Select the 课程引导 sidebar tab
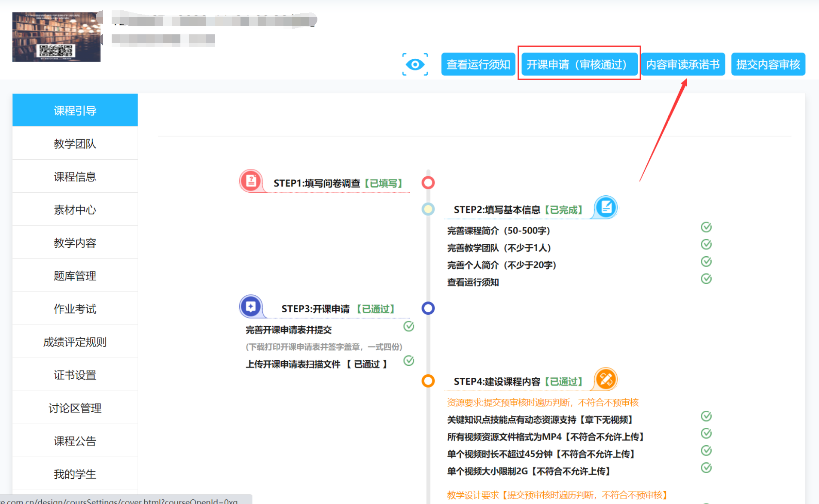Image resolution: width=819 pixels, height=504 pixels. [x=75, y=110]
